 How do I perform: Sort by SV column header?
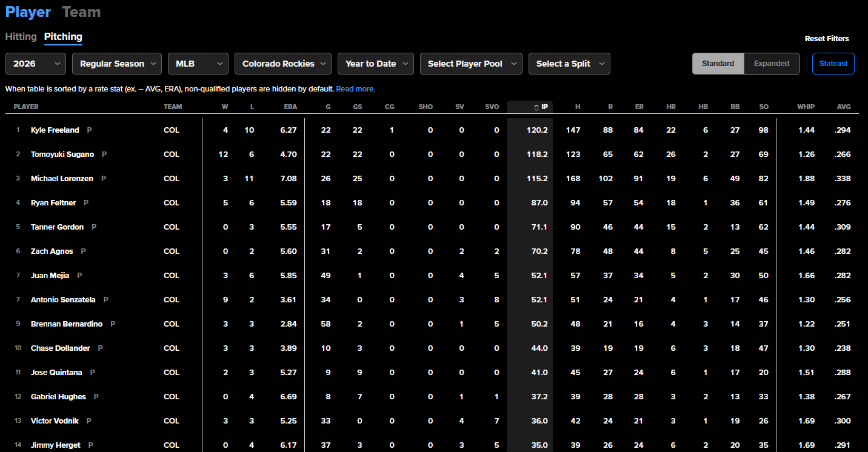(459, 107)
